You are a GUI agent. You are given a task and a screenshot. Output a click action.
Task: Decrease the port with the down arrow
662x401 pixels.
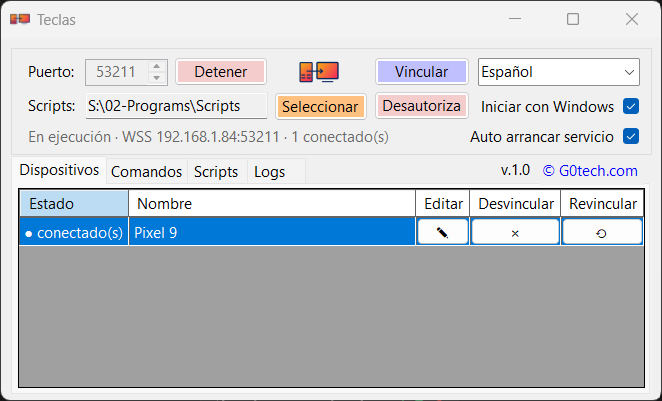click(157, 77)
